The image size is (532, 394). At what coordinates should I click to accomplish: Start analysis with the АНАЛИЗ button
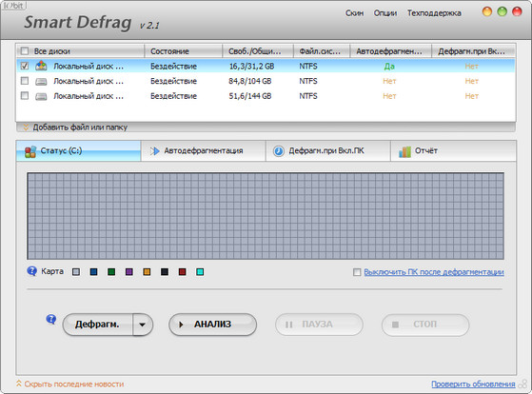coord(213,325)
